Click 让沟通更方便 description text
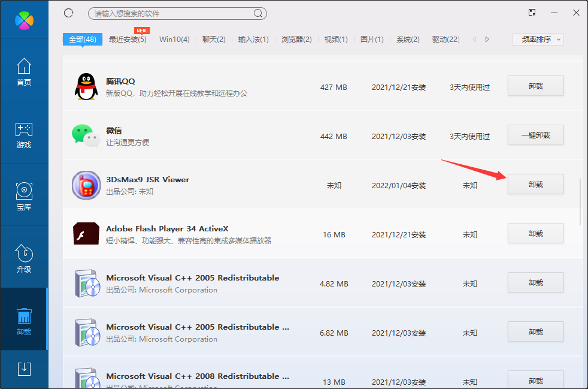 pos(128,142)
